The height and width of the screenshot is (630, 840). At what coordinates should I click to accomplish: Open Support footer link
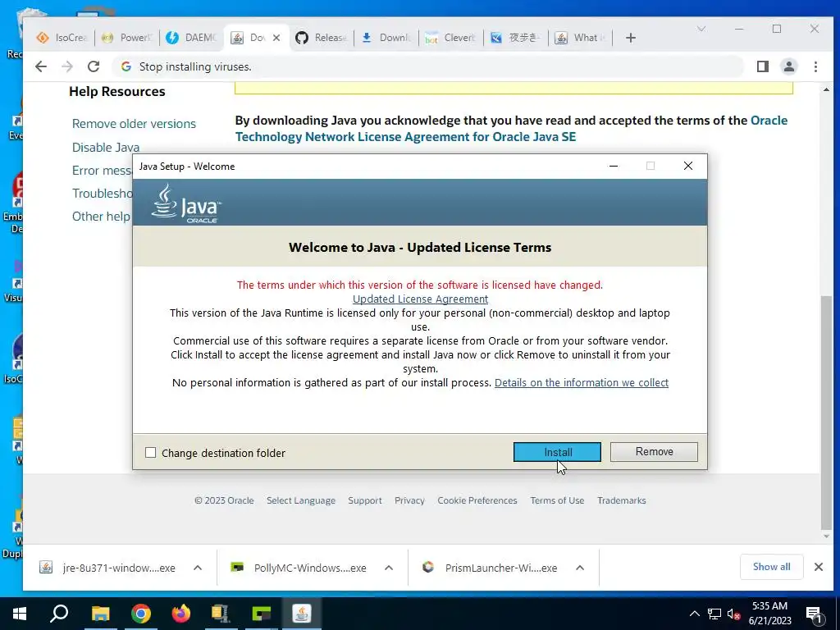pos(365,500)
